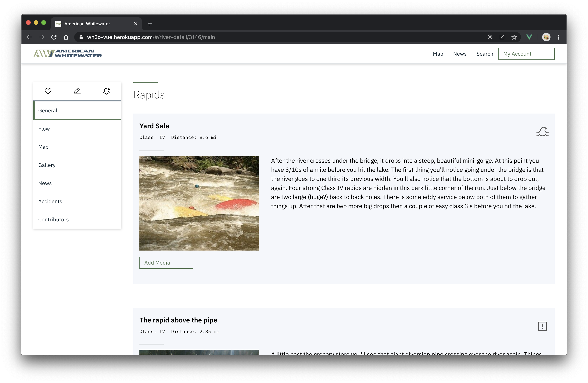Image resolution: width=588 pixels, height=383 pixels.
Task: Click the Yard Sale heading
Action: (154, 126)
